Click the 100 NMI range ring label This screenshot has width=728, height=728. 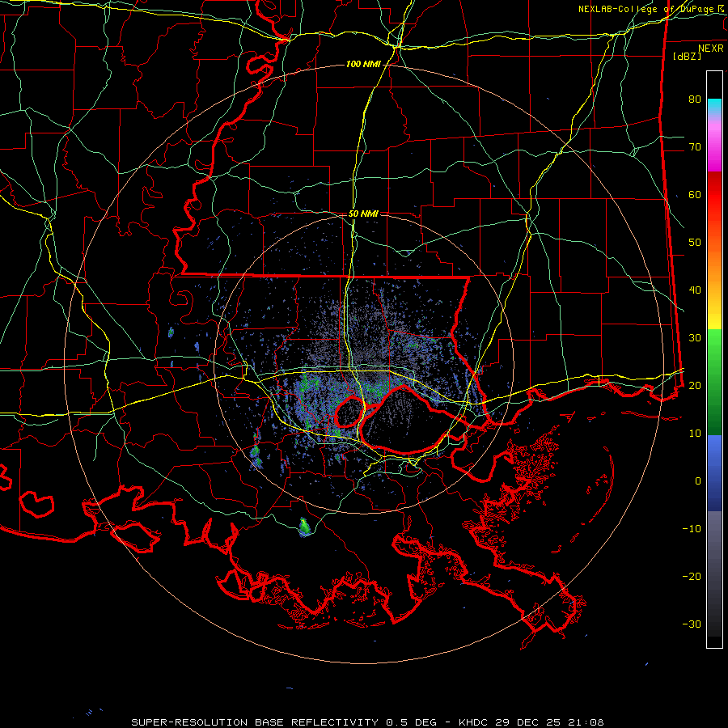(x=363, y=64)
